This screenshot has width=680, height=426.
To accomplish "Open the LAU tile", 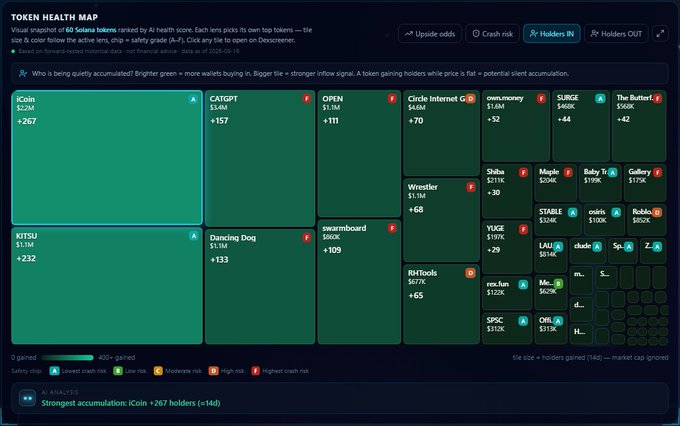I will click(551, 255).
